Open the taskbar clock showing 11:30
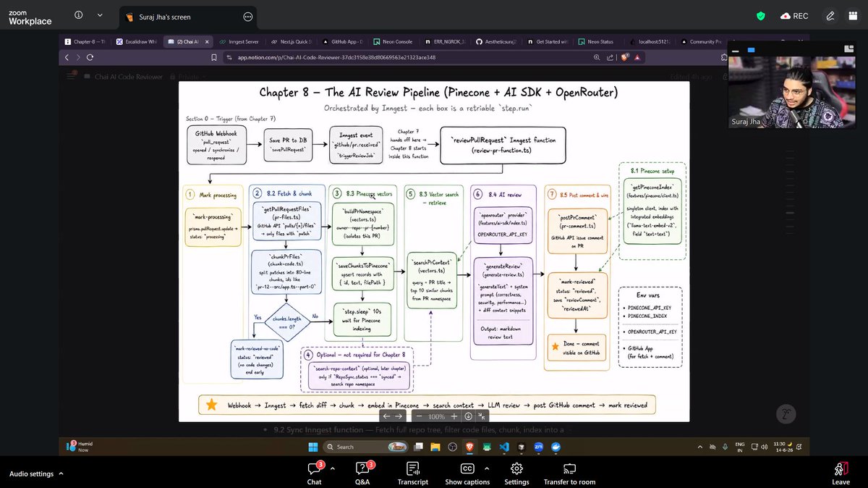The image size is (868, 488). [x=783, y=447]
